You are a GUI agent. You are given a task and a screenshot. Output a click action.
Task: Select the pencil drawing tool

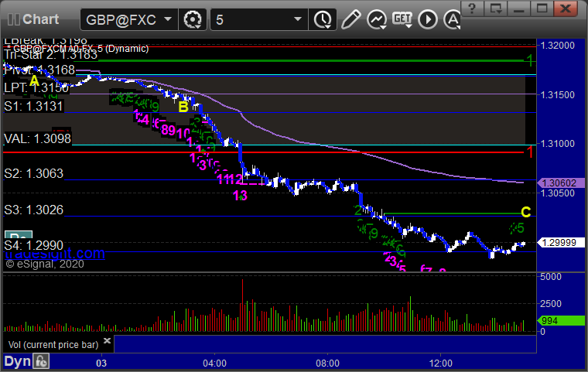point(351,18)
